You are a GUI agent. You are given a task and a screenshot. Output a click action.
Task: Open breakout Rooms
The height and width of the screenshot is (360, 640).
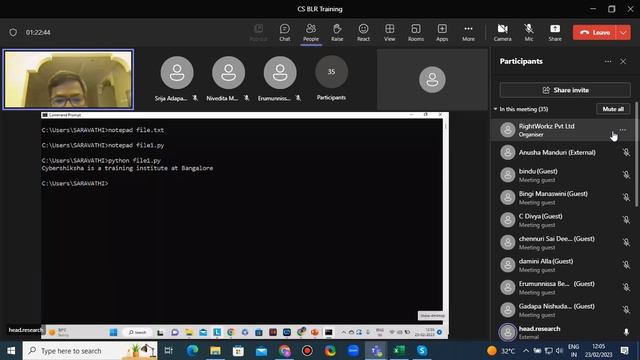pos(416,33)
